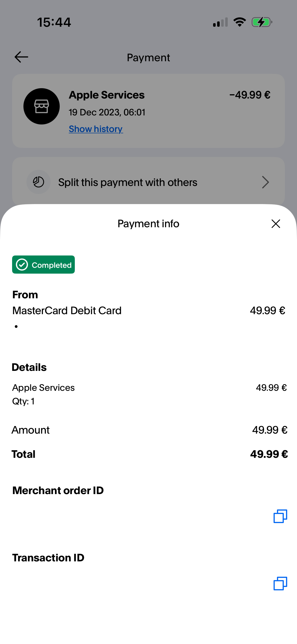Tap the checkmark icon in Completed badge

(x=22, y=265)
